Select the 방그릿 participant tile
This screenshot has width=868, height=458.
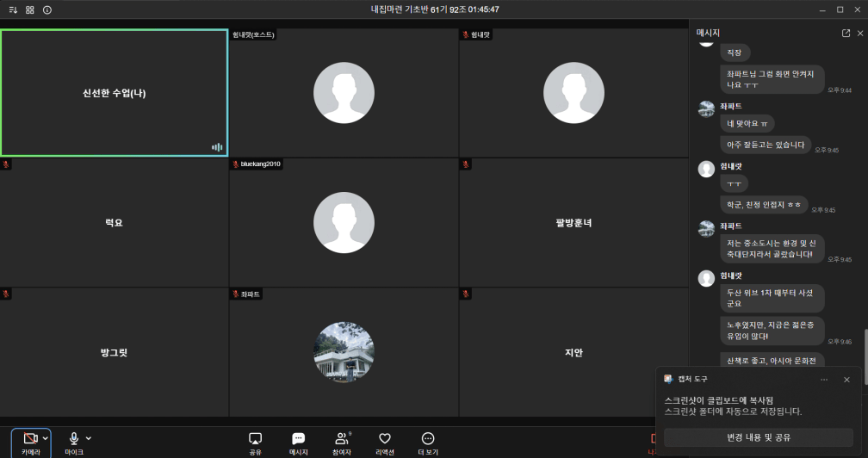(114, 352)
